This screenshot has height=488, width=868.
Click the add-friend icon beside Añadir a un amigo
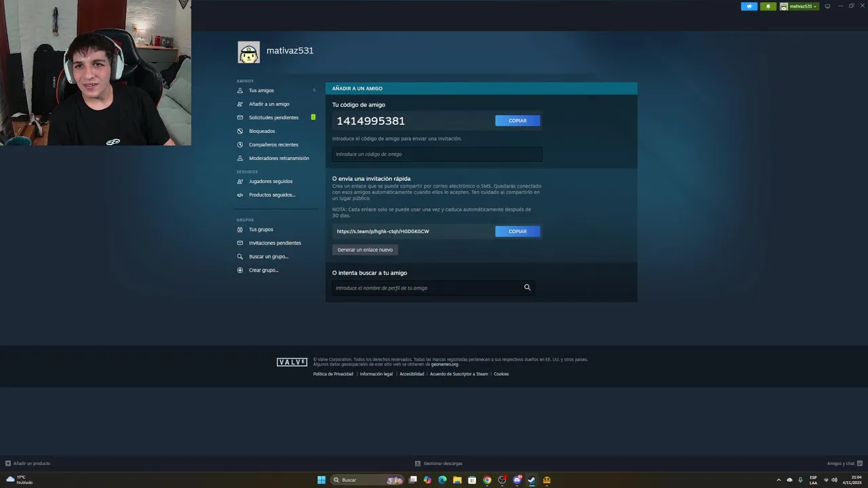click(240, 104)
